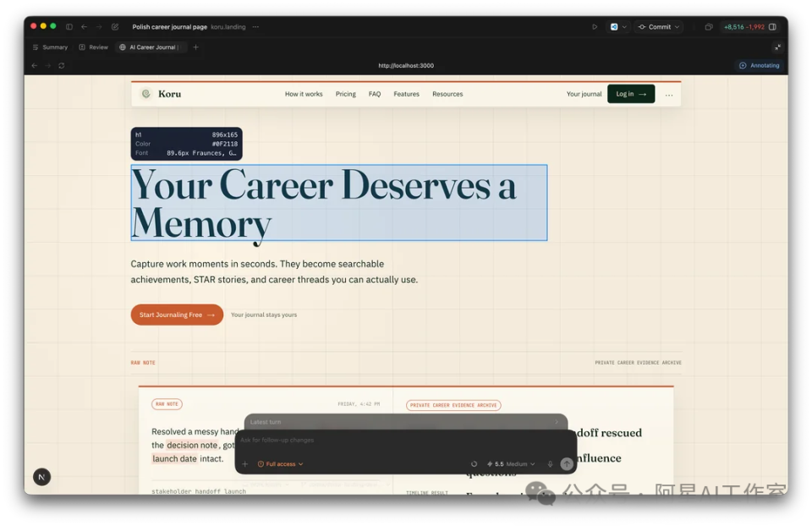
Task: Click the Your journal link
Action: (x=584, y=94)
